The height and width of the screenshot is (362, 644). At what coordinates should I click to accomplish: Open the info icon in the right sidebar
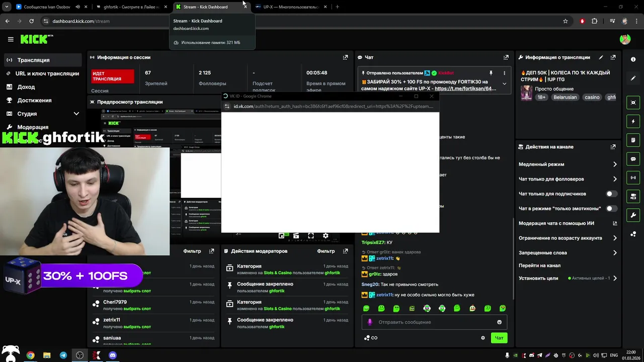[x=633, y=59]
